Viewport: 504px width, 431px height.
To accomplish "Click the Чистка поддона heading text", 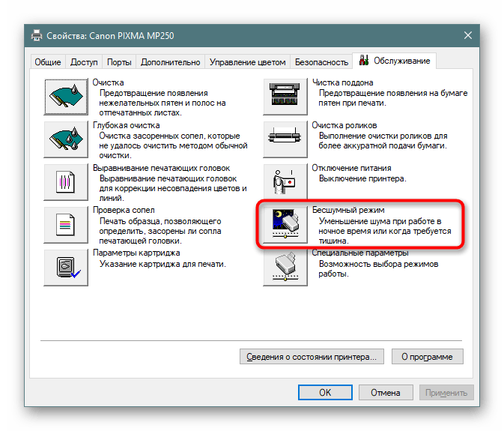I will [343, 82].
